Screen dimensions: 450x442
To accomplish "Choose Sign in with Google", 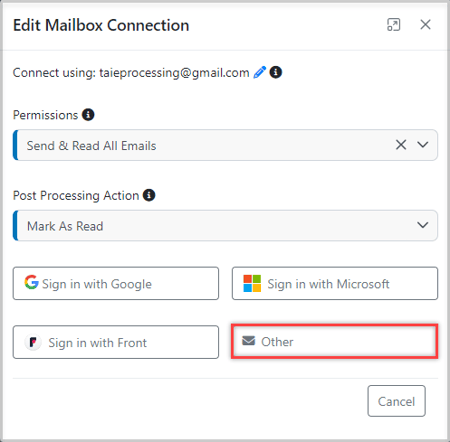I will 116,283.
